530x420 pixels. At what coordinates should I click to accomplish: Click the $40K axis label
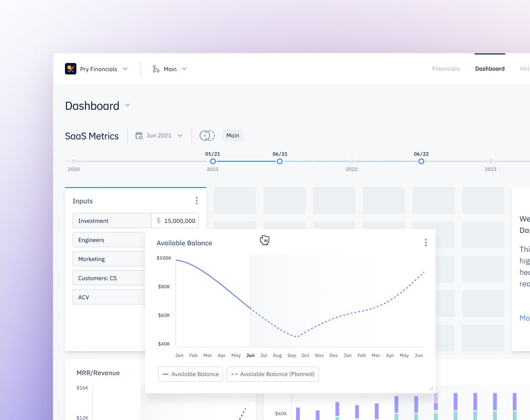(164, 344)
